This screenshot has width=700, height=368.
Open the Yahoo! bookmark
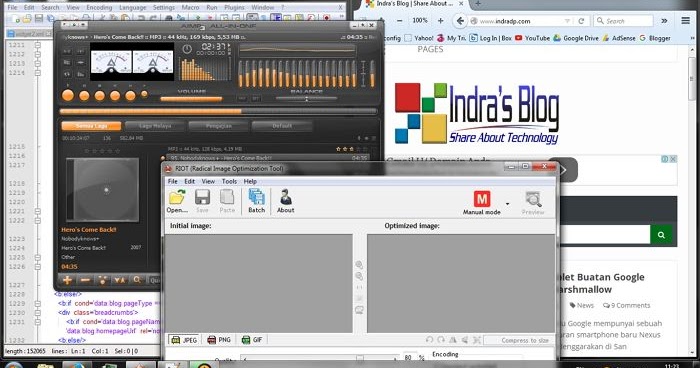pos(419,38)
